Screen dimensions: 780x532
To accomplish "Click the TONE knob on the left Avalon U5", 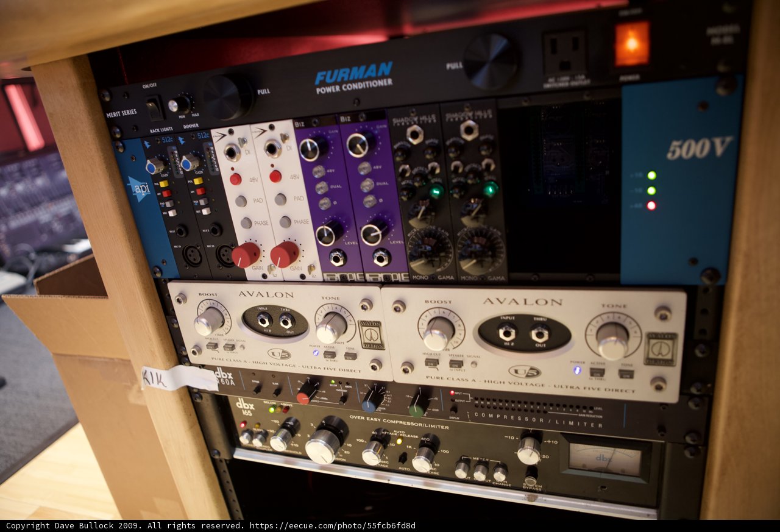I will click(x=331, y=327).
